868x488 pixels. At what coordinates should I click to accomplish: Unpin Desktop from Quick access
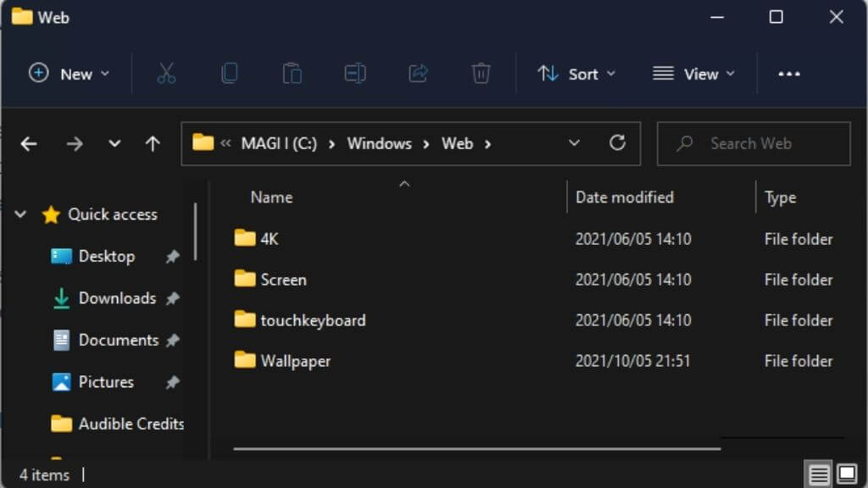173,256
